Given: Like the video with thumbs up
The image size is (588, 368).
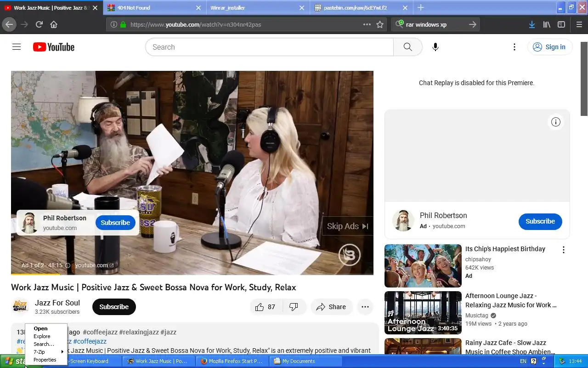Looking at the screenshot, I should 265,307.
